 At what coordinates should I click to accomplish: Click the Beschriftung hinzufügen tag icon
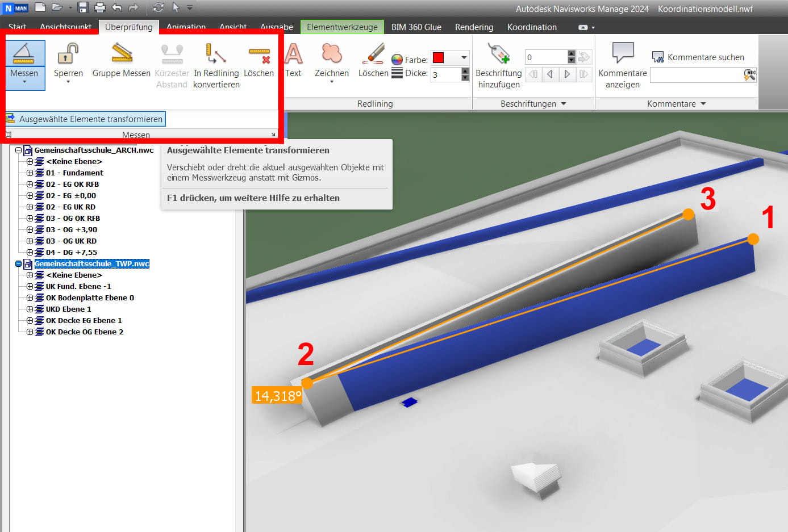click(499, 55)
